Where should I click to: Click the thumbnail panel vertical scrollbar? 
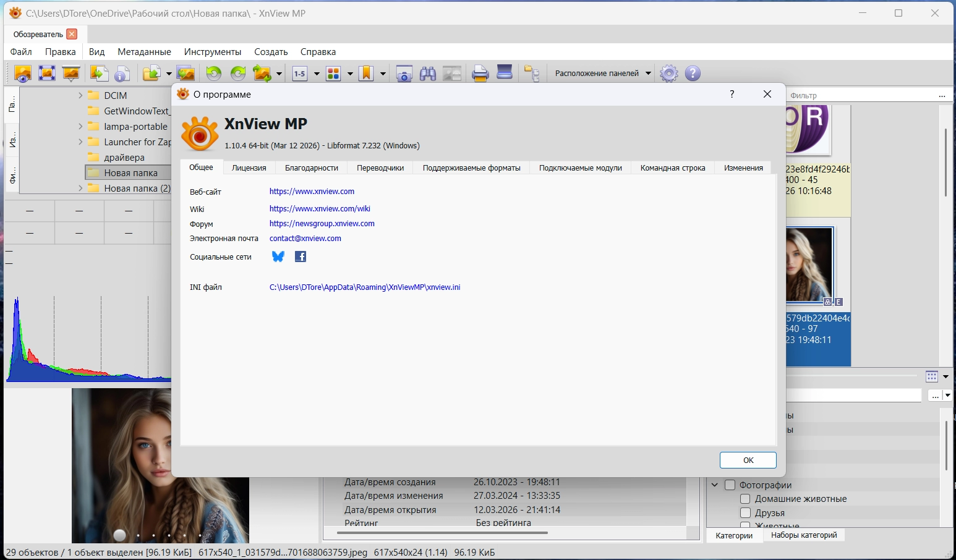(x=945, y=163)
